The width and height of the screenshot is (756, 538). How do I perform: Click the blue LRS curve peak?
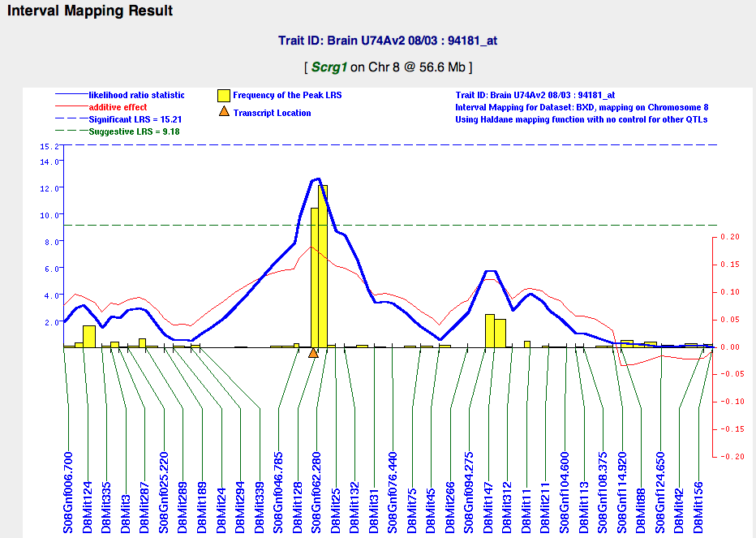click(x=318, y=179)
